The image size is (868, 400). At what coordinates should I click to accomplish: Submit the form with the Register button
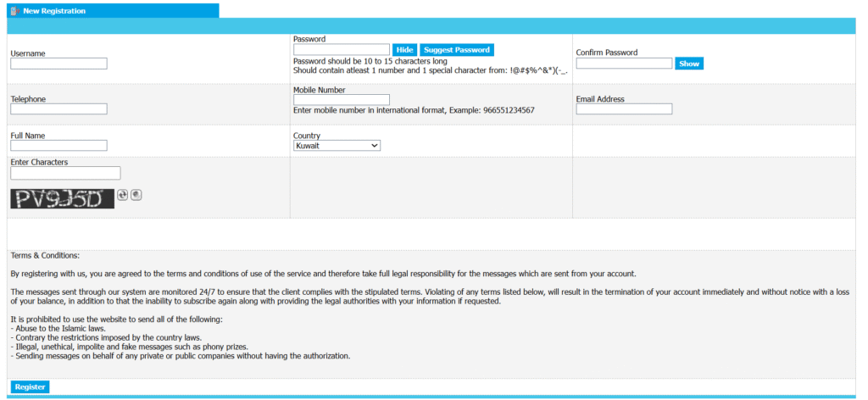30,387
